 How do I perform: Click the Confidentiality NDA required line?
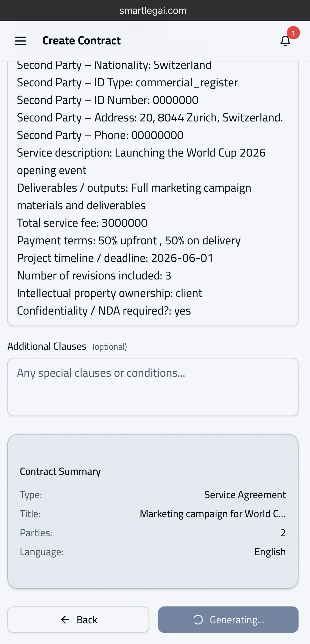pos(104,311)
